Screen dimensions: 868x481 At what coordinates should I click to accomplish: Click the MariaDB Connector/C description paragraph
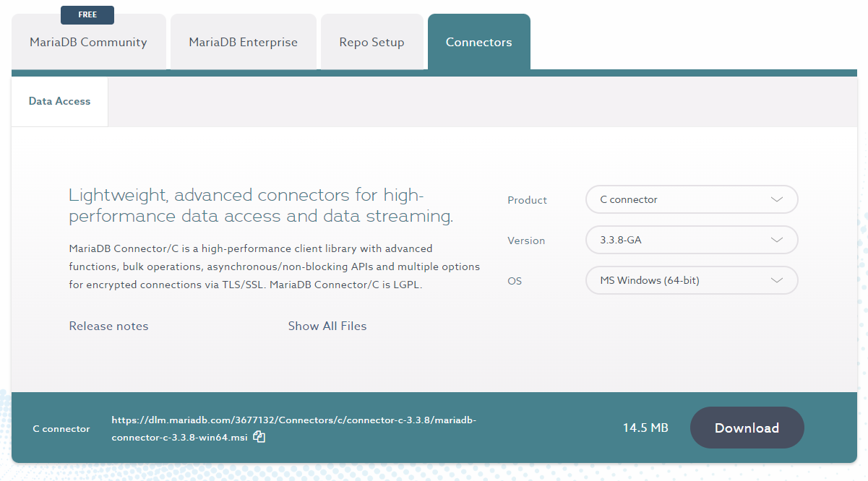pos(275,266)
